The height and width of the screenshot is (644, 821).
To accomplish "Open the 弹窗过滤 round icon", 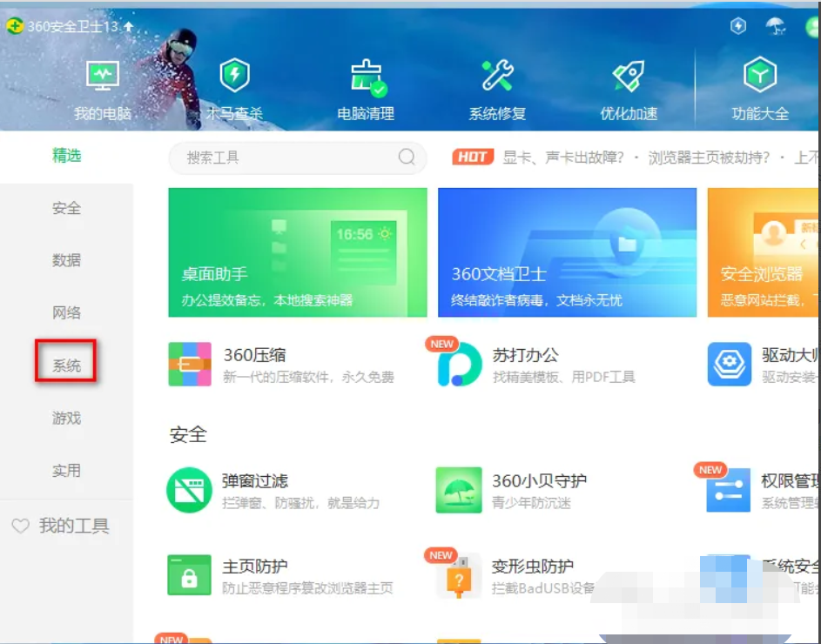I will (189, 490).
